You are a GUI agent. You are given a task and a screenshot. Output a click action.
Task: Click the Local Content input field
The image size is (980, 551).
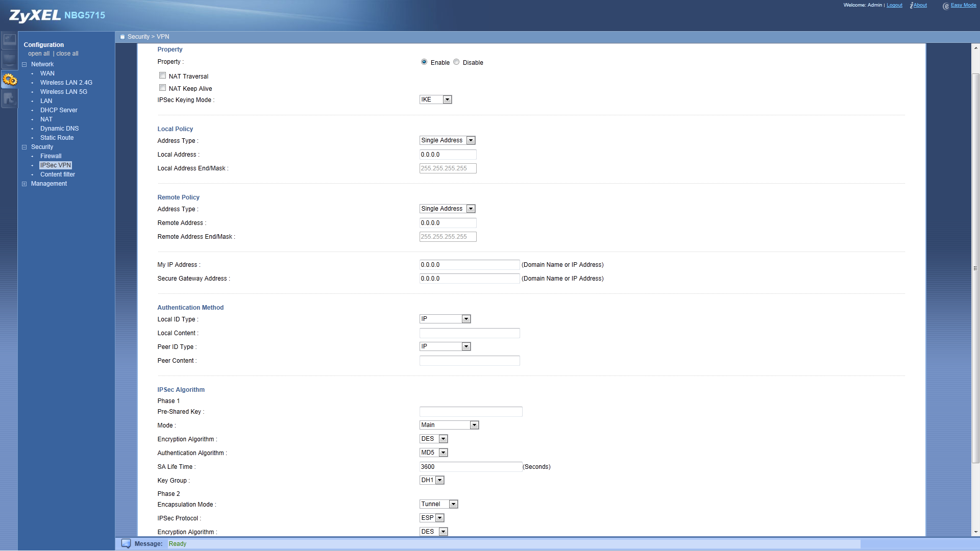point(470,333)
